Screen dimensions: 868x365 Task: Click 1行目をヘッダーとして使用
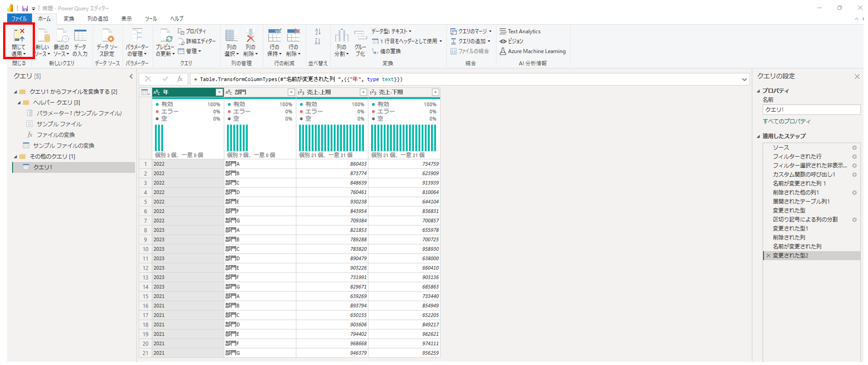(x=407, y=41)
